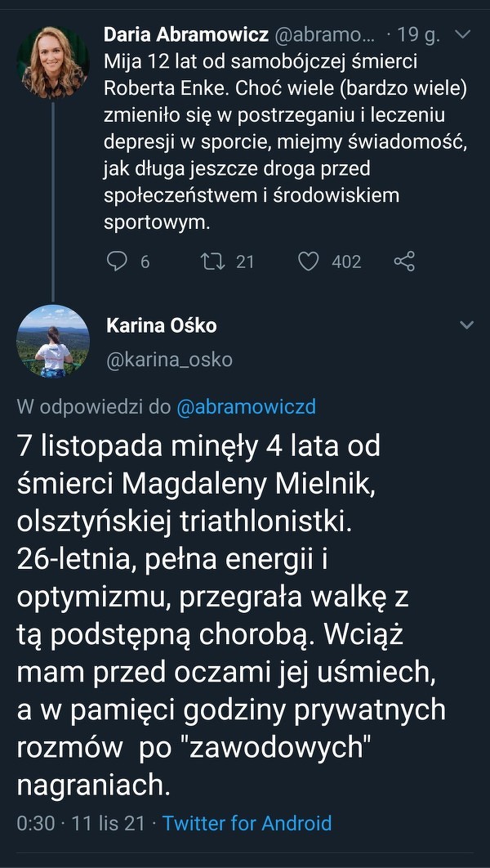
Task: Click the reply speech bubble icon
Action: 118,262
